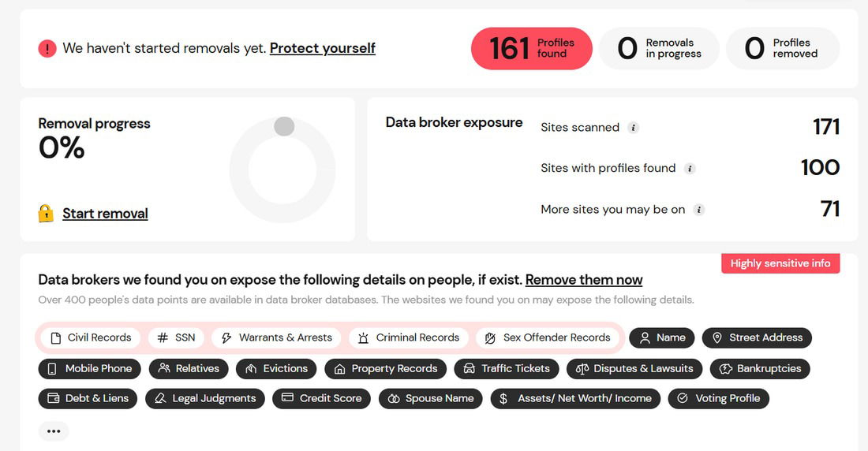Follow the Remove them now link
This screenshot has width=868, height=451.
584,280
